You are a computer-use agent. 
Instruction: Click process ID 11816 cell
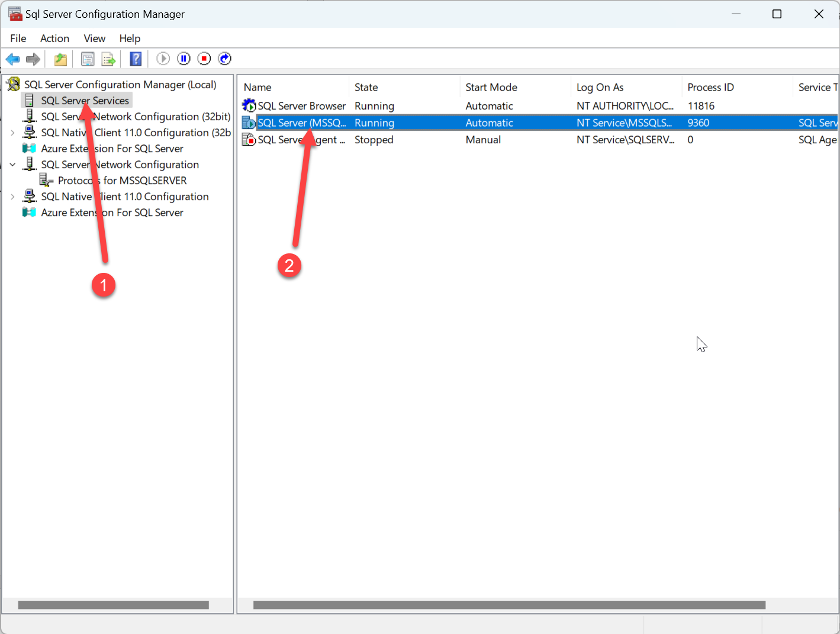701,106
